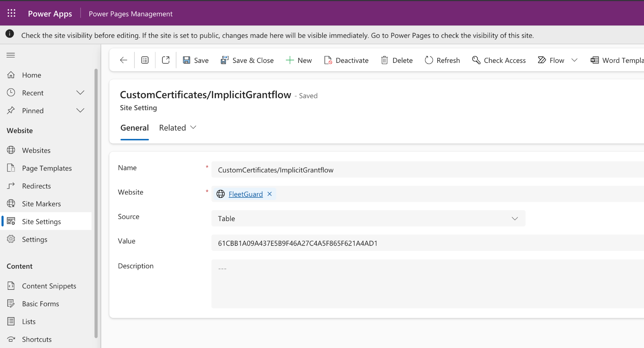
Task: Open the FleetGuard website link
Action: click(x=246, y=194)
